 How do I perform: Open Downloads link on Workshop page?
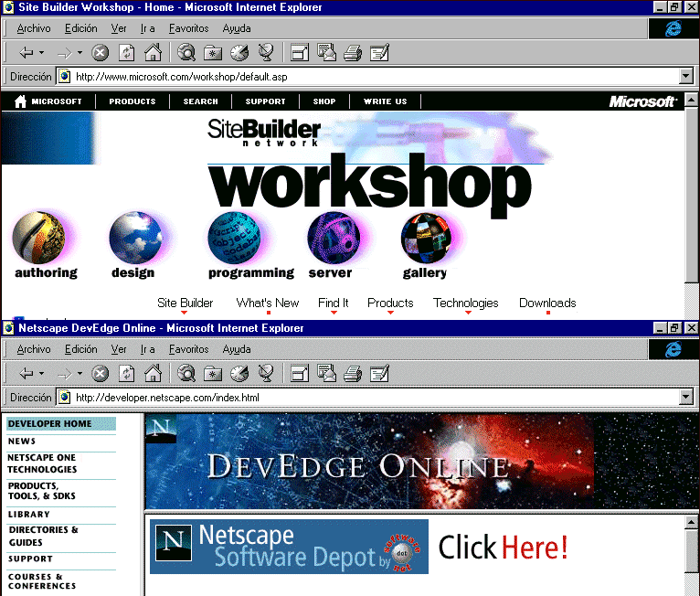point(547,303)
